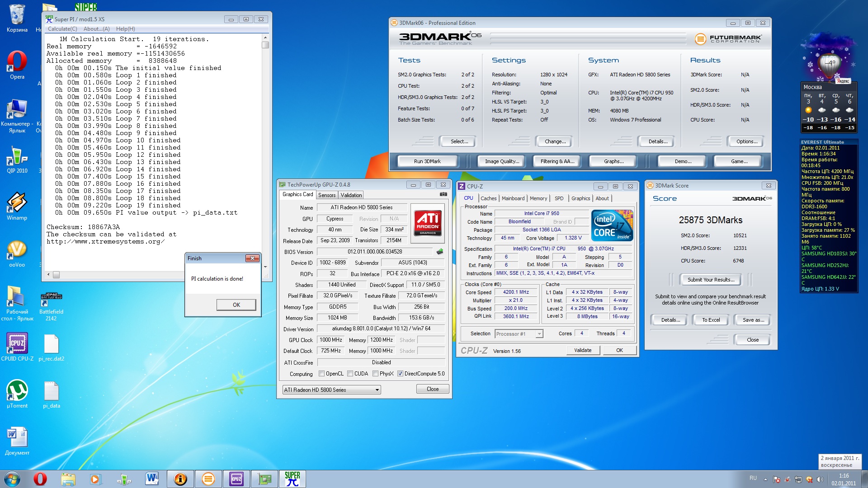Launch Winamp desktop shortcut
Viewport: 868px width, 488px height.
point(17,206)
